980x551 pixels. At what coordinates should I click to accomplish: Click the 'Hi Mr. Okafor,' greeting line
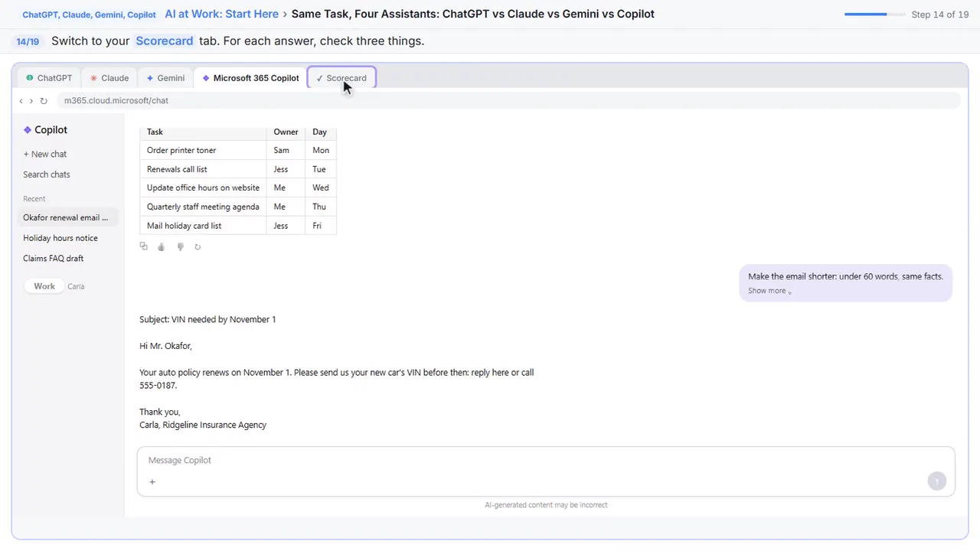click(x=165, y=346)
